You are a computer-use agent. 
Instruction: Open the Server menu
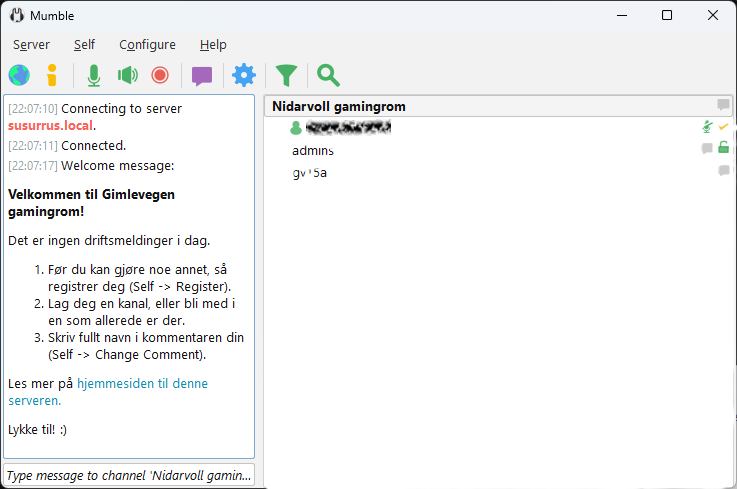coord(31,45)
